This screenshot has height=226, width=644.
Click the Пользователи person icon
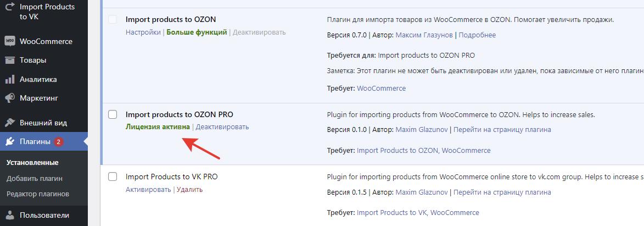[9, 215]
